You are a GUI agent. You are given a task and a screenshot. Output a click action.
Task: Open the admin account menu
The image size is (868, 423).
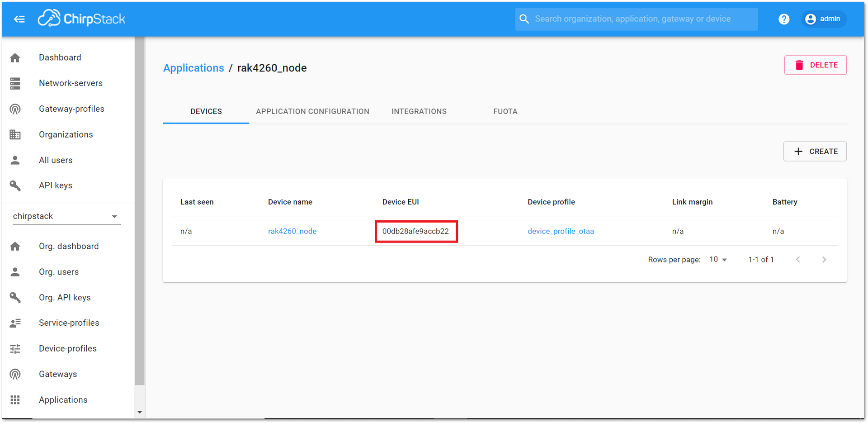tap(824, 19)
